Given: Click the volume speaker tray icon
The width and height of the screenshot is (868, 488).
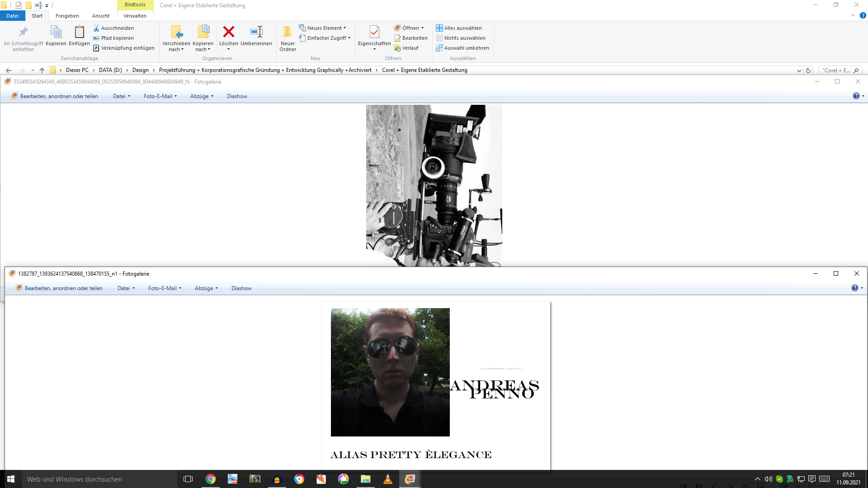Looking at the screenshot, I should pos(768,479).
